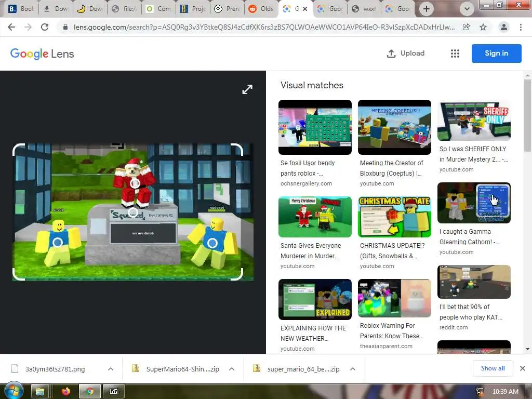Image resolution: width=532 pixels, height=399 pixels.
Task: Click the top-left crop corner handle
Action: pyautogui.click(x=18, y=149)
